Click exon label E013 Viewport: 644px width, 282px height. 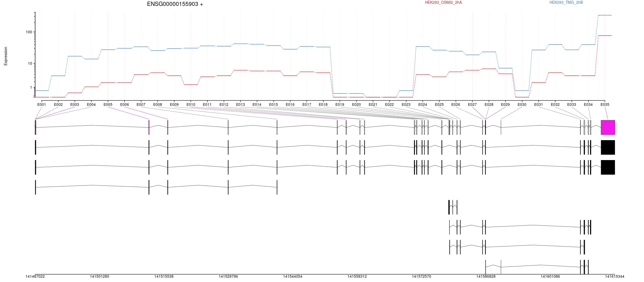(240, 104)
